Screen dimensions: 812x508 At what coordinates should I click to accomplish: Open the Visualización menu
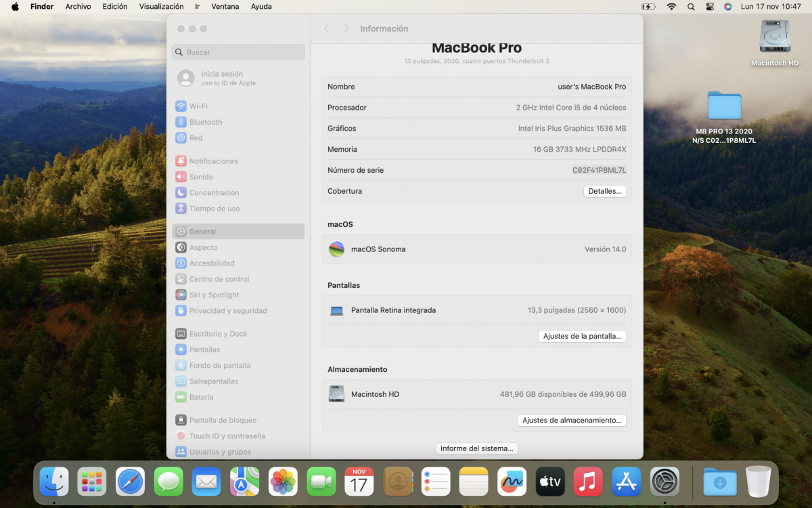tap(161, 7)
